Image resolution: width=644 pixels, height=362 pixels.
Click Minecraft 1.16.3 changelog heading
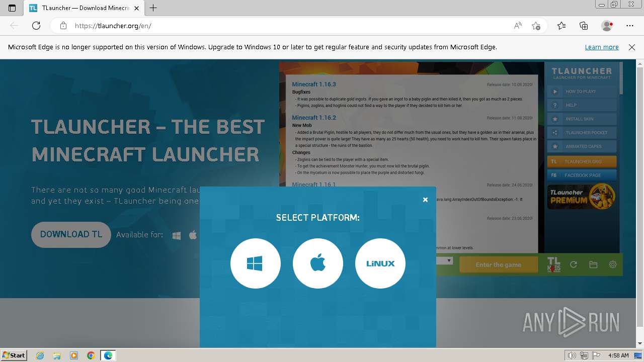314,84
